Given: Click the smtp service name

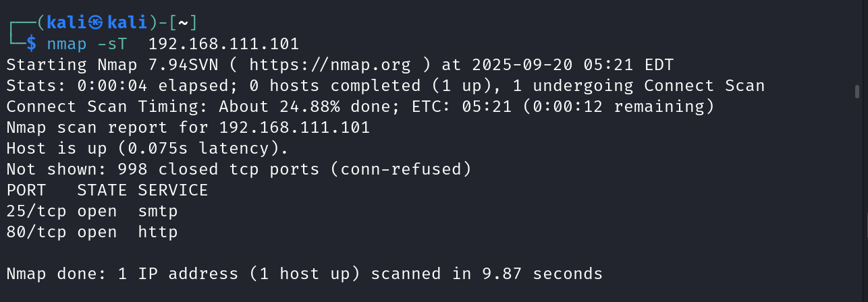Looking at the screenshot, I should 158,211.
